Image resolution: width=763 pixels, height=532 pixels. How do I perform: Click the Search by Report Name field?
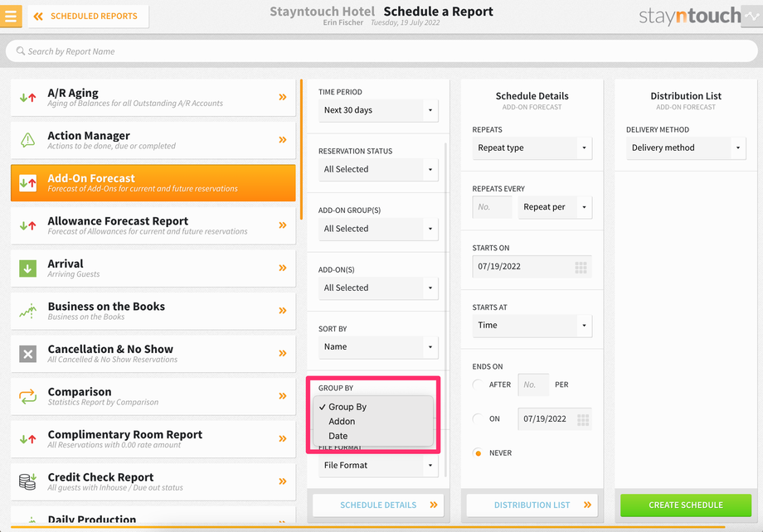coord(381,51)
